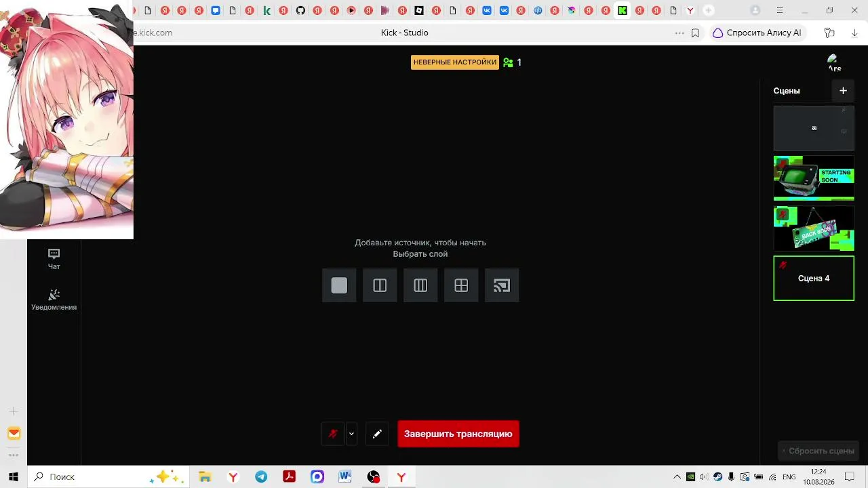This screenshot has height=488, width=868.
Task: Show hidden system tray icons
Action: pyautogui.click(x=677, y=477)
